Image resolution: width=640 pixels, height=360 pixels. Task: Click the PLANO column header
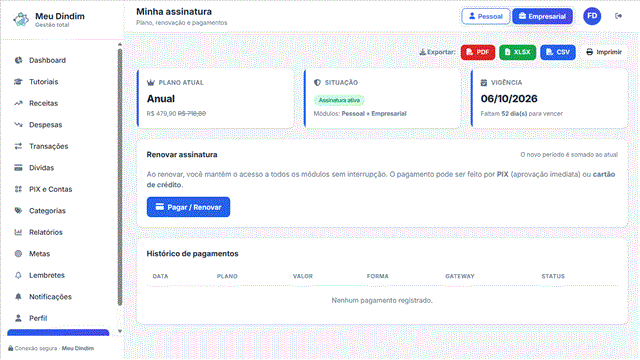click(x=227, y=276)
